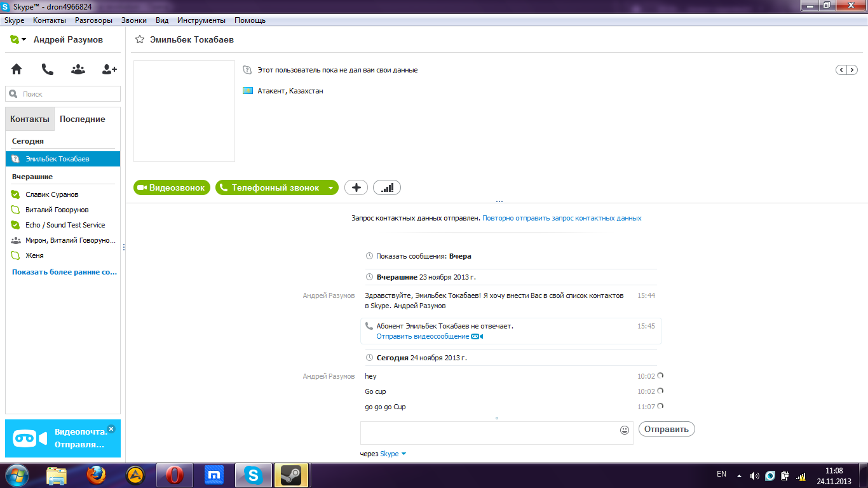Show earlier conversations link
Viewport: 868px width, 488px height.
coord(65,271)
